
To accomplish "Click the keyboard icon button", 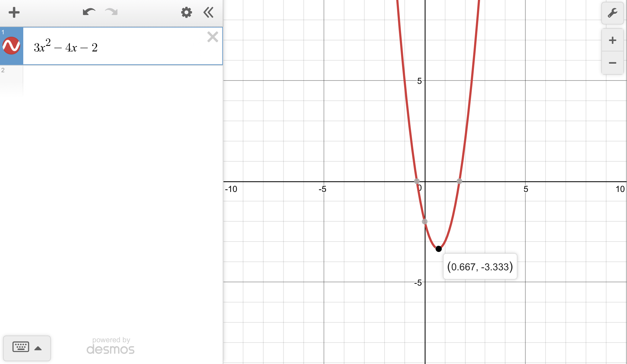I will pos(21,347).
